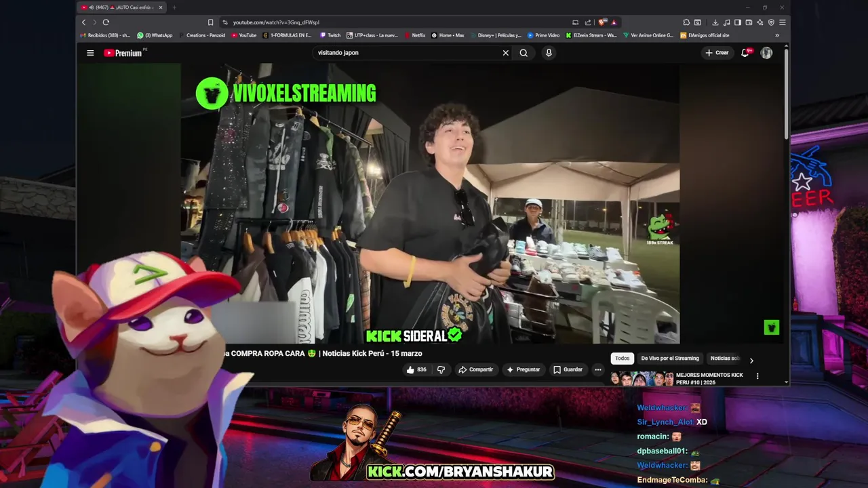Open more actions (three dots) under the video
The height and width of the screenshot is (488, 868).
[597, 369]
